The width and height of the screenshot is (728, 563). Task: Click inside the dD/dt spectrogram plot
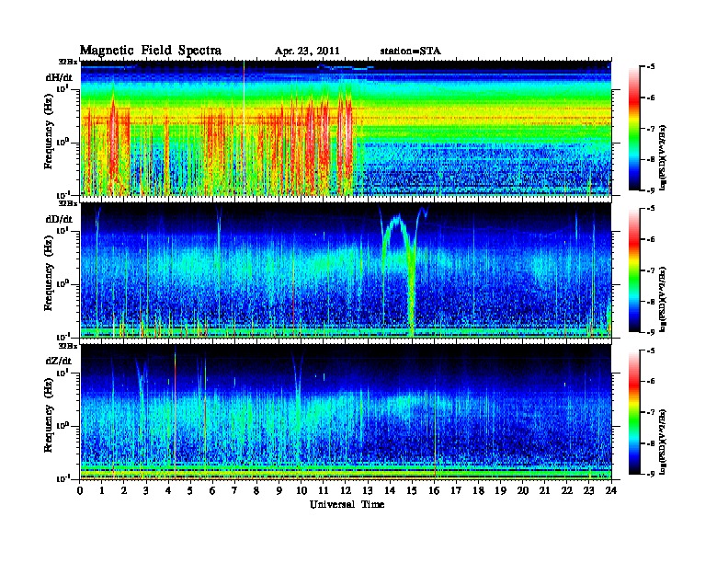point(346,270)
